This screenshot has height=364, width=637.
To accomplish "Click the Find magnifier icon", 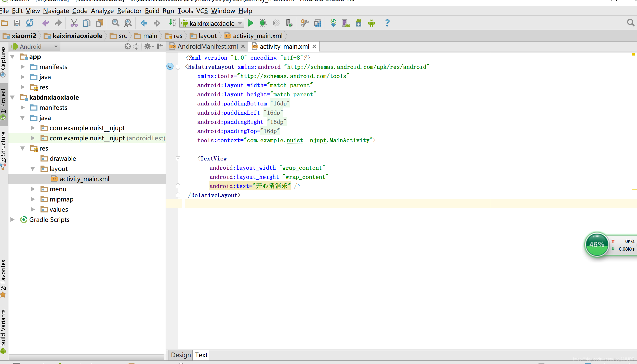I will pyautogui.click(x=115, y=23).
